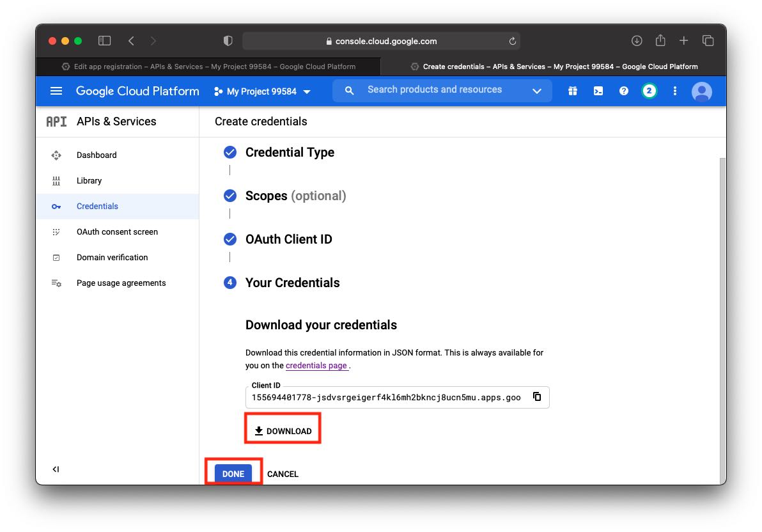Open the My Project 99584 project selector
Screen dimensions: 762x532
(x=263, y=91)
